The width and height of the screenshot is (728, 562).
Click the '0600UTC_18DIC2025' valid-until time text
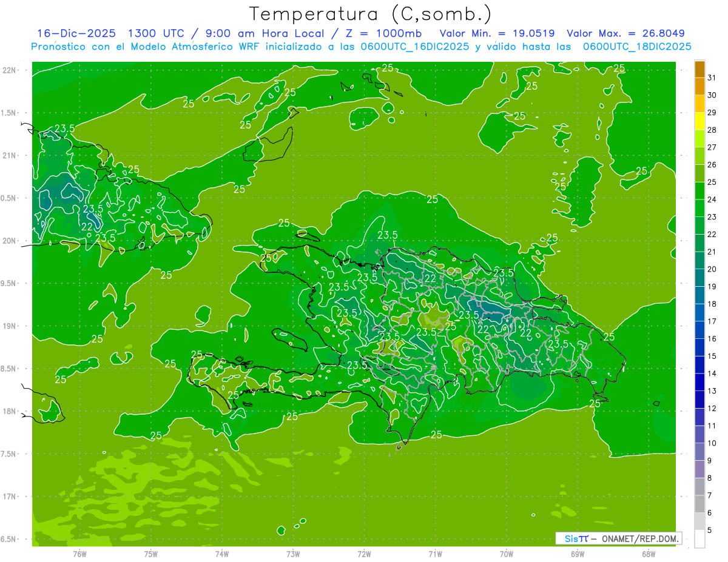pyautogui.click(x=637, y=47)
